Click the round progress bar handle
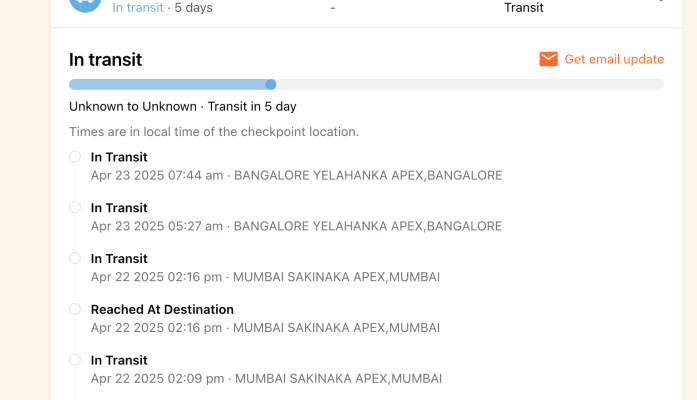Screen dimensions: 697x400 (x=271, y=84)
